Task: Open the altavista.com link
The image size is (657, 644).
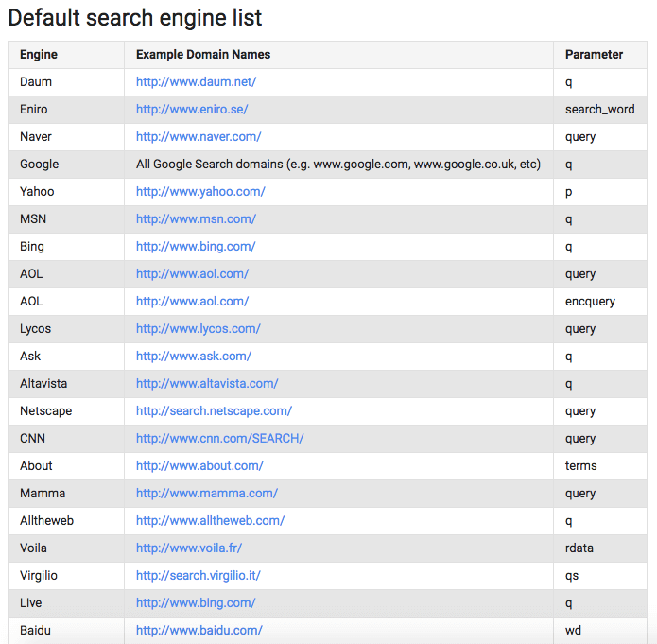Action: click(x=207, y=384)
